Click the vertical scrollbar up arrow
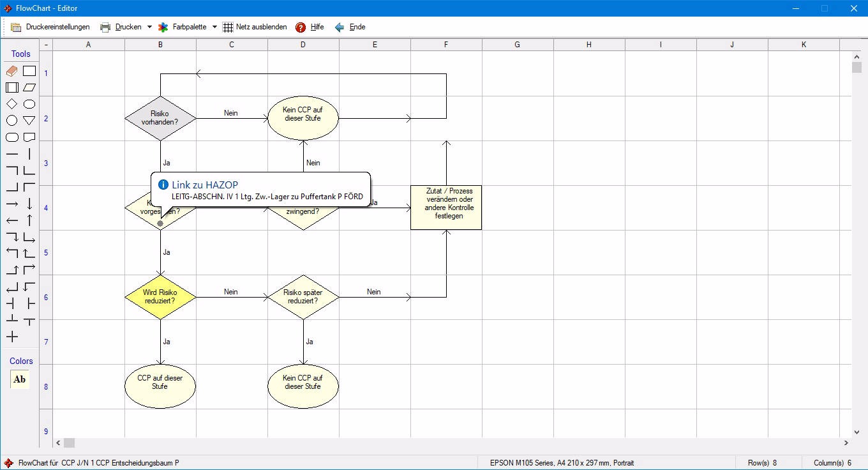Image resolution: width=868 pixels, height=470 pixels. point(857,56)
